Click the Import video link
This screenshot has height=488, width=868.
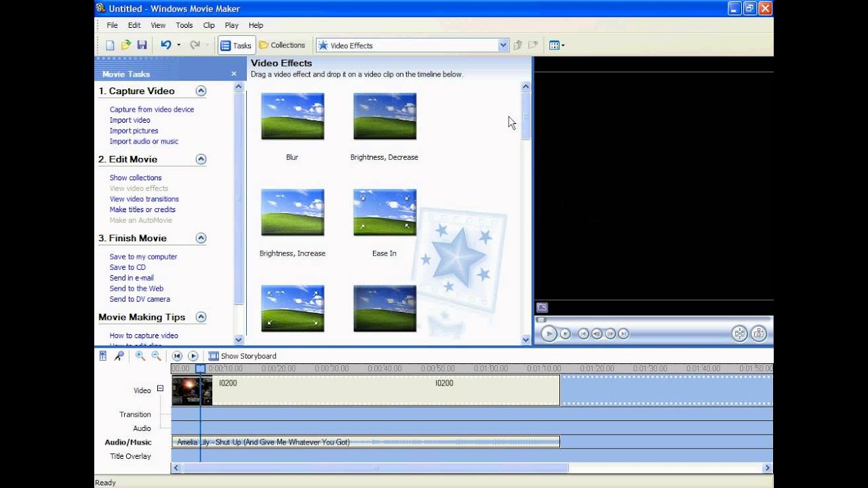click(130, 120)
